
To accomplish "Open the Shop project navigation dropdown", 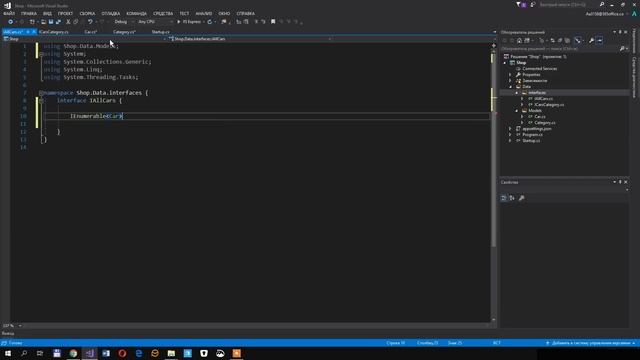I will coord(85,39).
